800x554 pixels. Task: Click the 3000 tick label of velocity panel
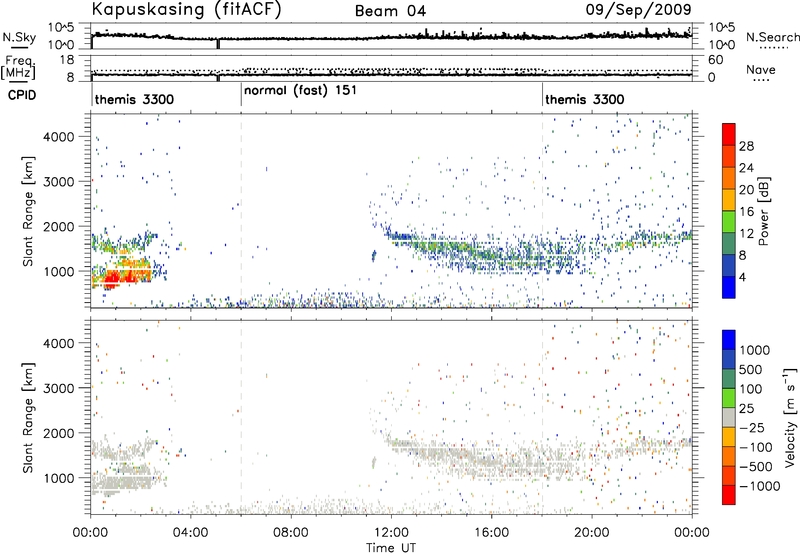point(58,388)
